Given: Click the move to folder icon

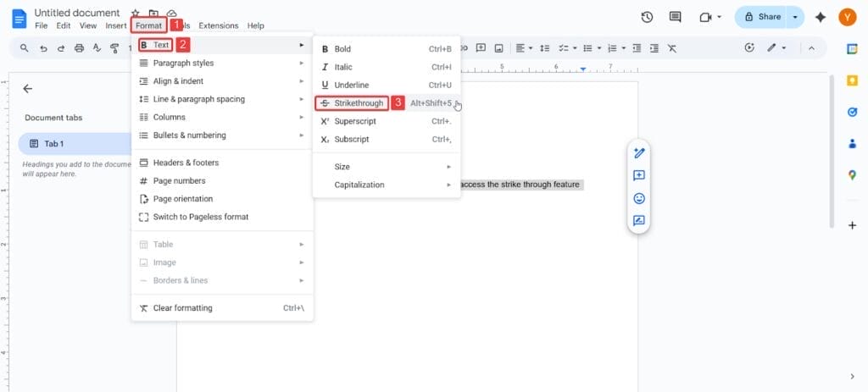Looking at the screenshot, I should [x=153, y=14].
